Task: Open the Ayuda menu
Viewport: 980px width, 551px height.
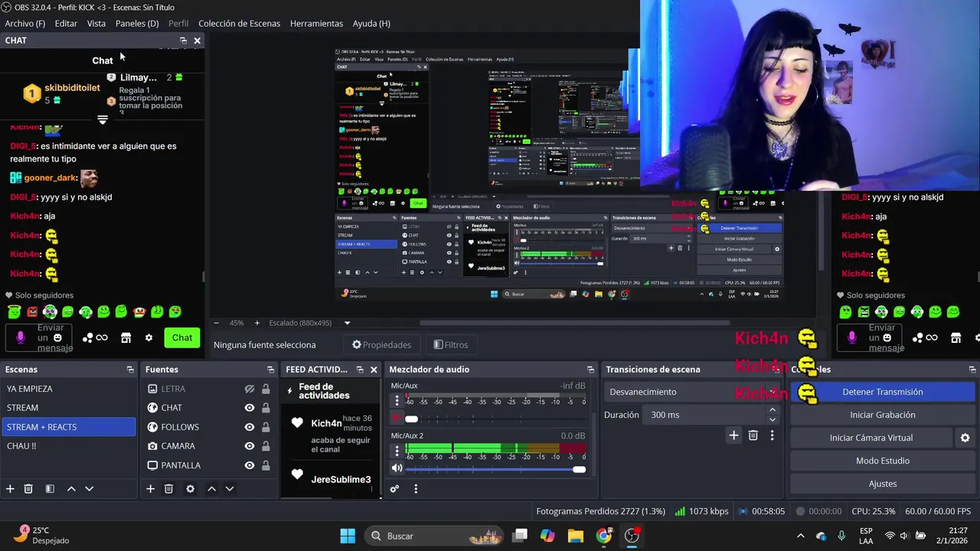Action: point(371,24)
